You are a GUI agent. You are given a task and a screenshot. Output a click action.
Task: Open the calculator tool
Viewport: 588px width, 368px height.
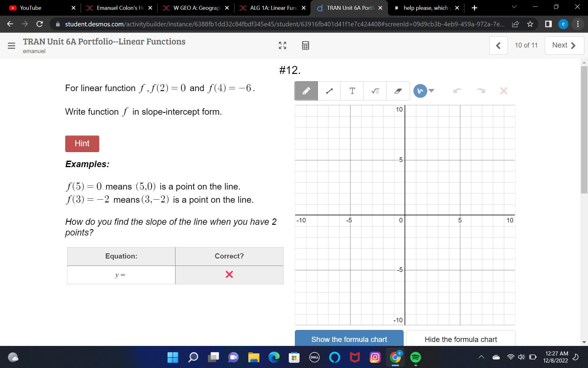click(305, 45)
